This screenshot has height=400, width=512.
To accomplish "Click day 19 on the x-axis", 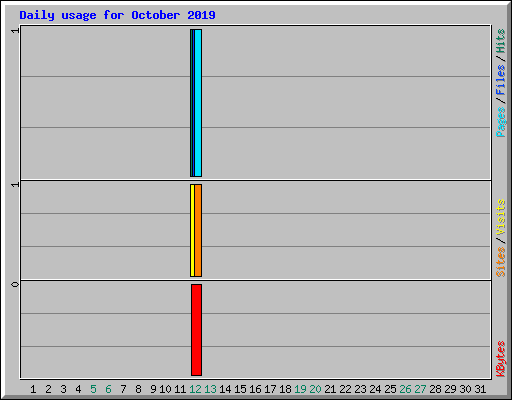I will tap(300, 389).
